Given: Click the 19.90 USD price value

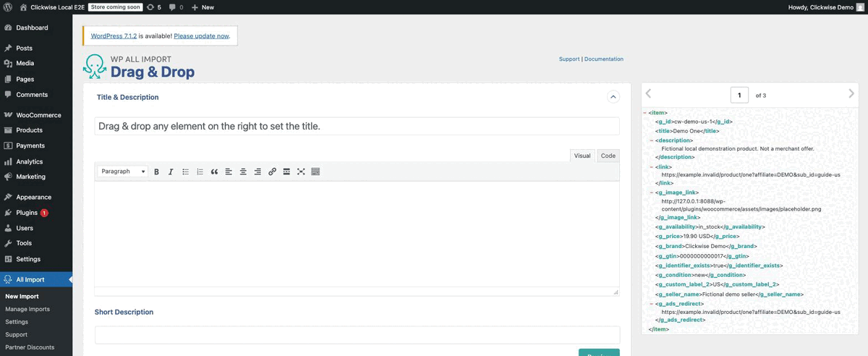Looking at the screenshot, I should 697,237.
